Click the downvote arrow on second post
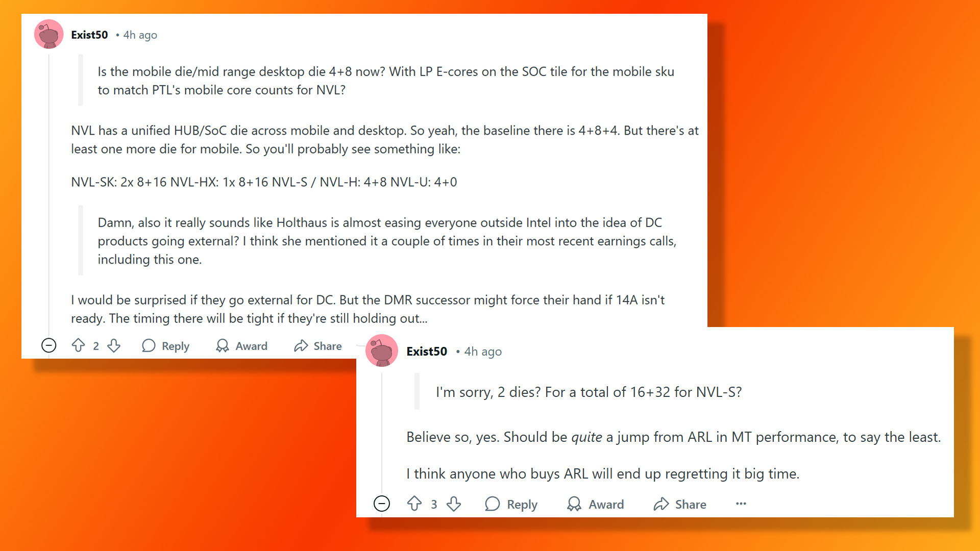980x551 pixels. coord(455,504)
